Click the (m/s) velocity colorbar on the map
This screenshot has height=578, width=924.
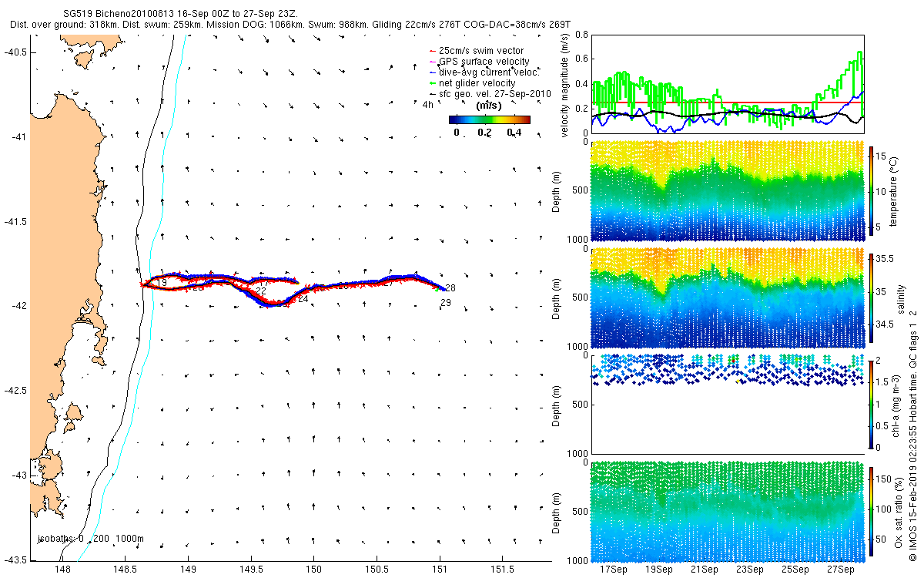[x=490, y=119]
